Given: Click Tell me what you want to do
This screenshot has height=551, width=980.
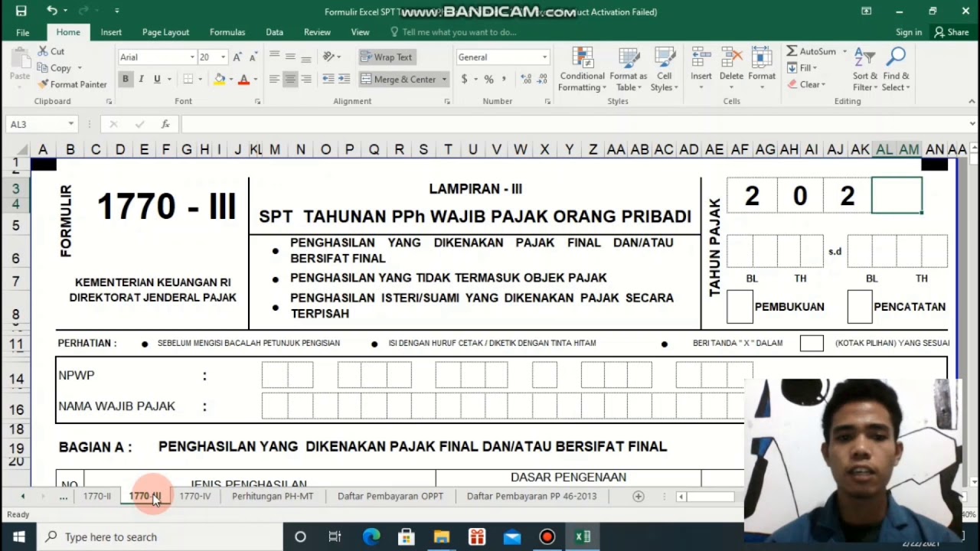Looking at the screenshot, I should tap(459, 32).
